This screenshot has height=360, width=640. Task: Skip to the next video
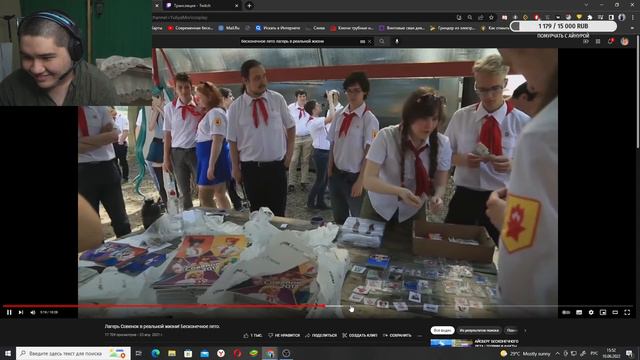click(21, 312)
